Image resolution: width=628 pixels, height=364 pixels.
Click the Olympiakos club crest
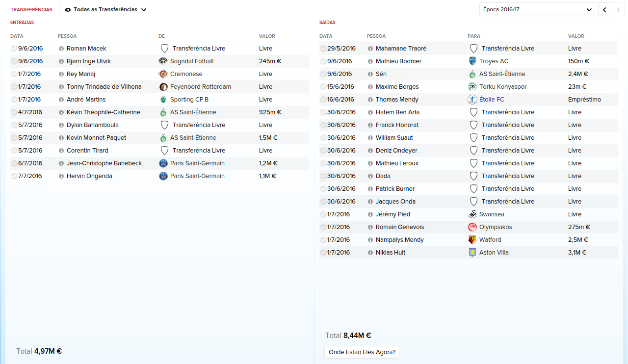click(472, 227)
